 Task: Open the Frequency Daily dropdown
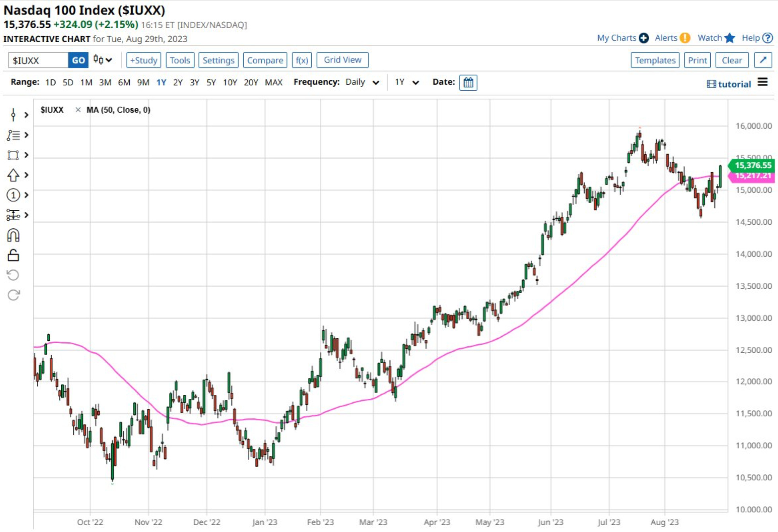pos(362,82)
